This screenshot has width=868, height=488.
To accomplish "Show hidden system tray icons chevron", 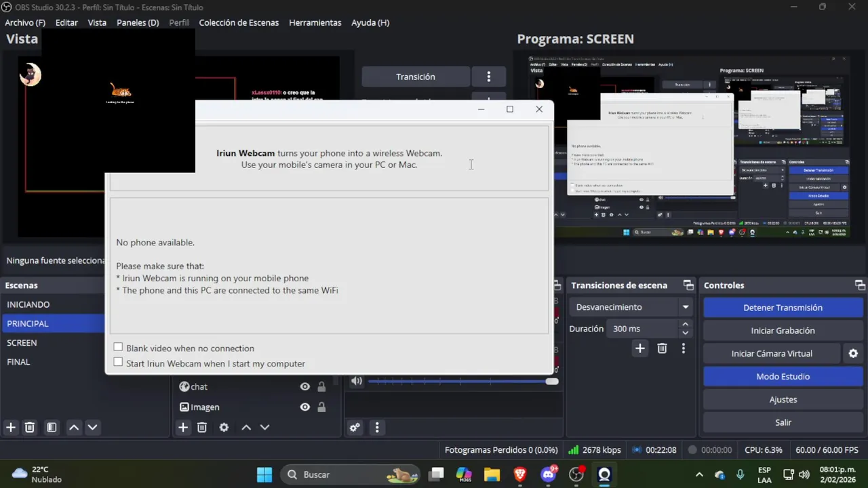I will coord(699,474).
